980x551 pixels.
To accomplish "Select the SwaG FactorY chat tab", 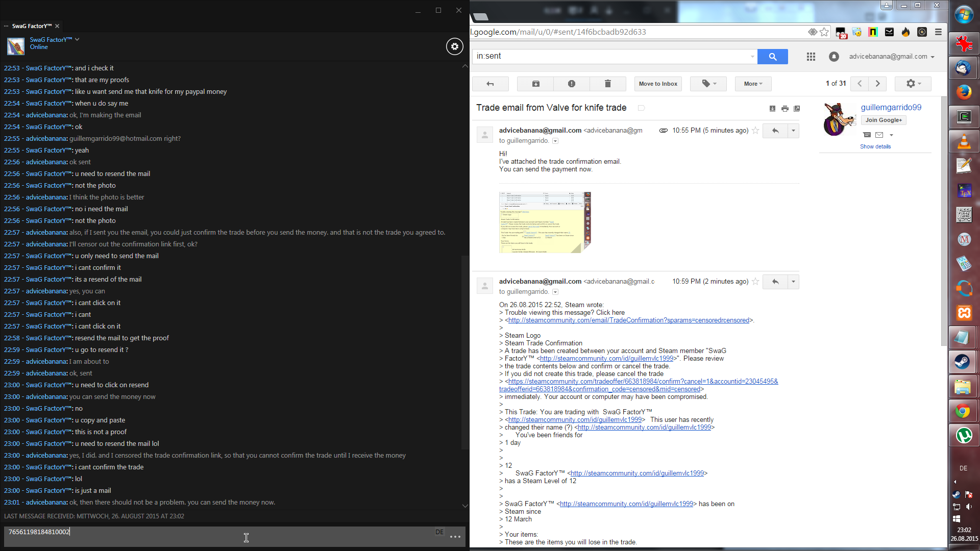I will [32, 26].
